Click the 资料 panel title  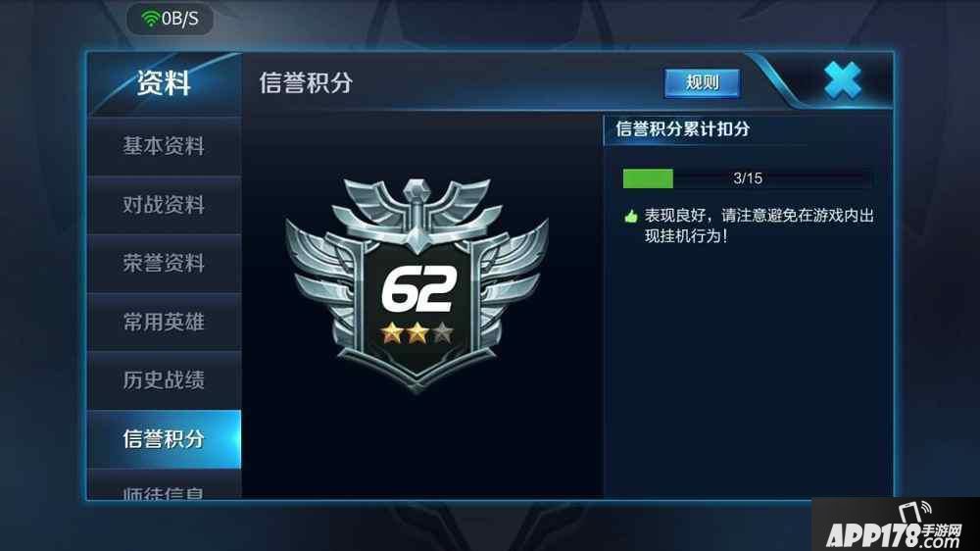pyautogui.click(x=164, y=83)
